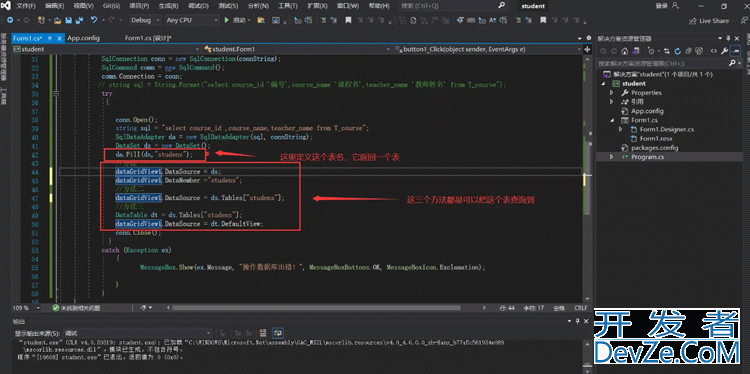Image resolution: width=750 pixels, height=374 pixels.
Task: Open the Any CPU platform dropdown
Action: (192, 21)
